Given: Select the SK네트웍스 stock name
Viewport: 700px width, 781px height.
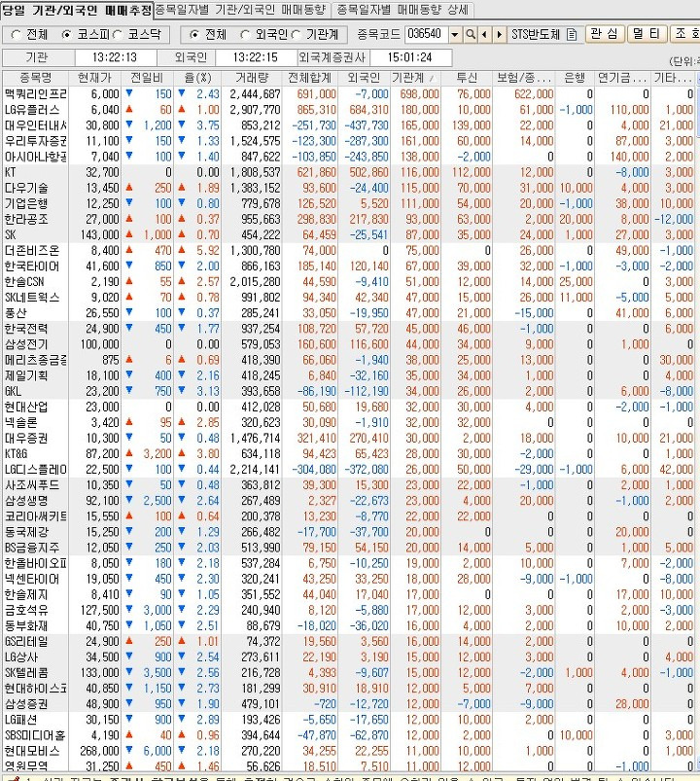Looking at the screenshot, I should 32,298.
